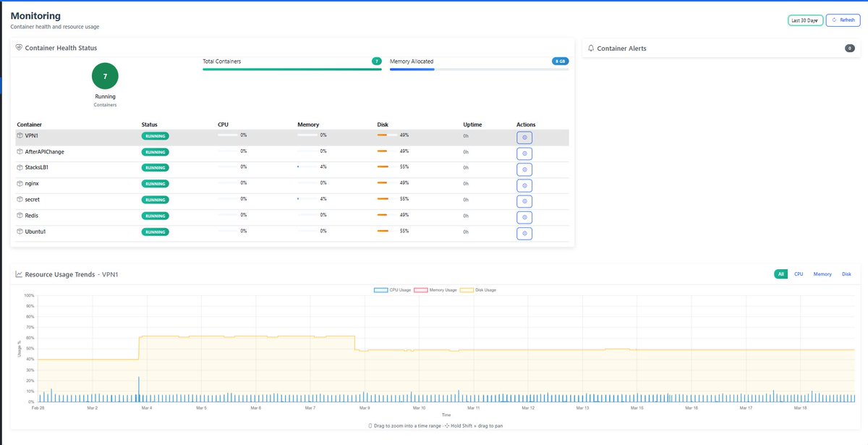Open the actions gear for nginx

pyautogui.click(x=524, y=185)
